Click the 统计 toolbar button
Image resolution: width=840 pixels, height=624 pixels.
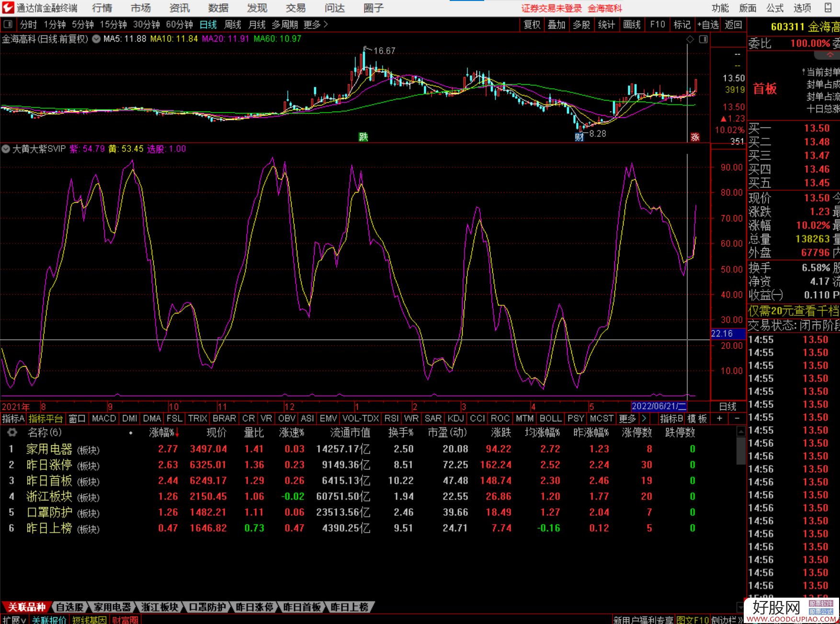tap(606, 24)
